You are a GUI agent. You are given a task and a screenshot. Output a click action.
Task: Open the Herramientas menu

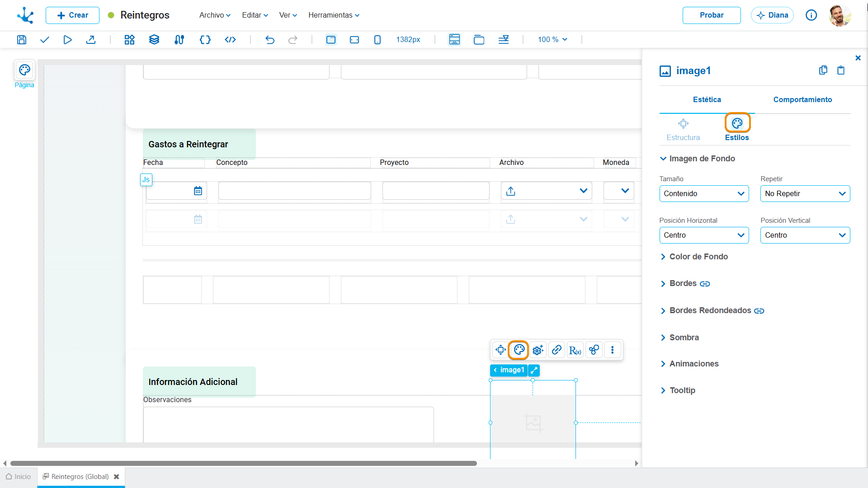pos(334,15)
